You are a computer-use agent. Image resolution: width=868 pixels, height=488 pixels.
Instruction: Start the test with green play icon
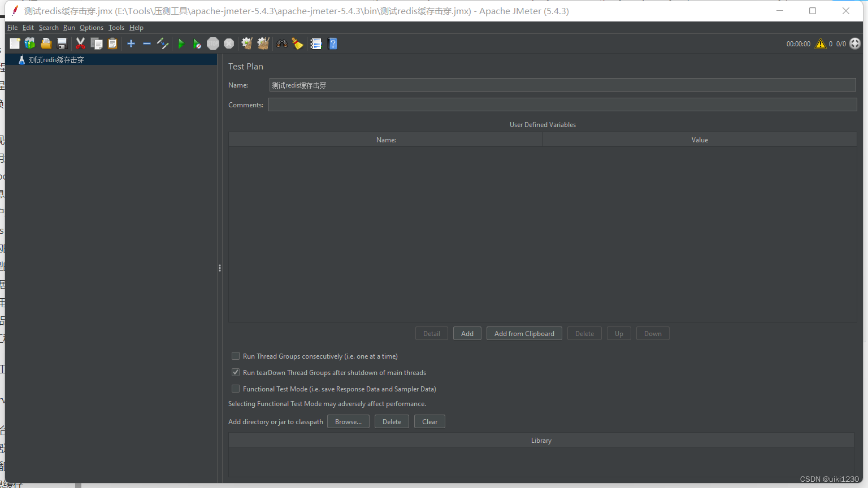tap(181, 43)
